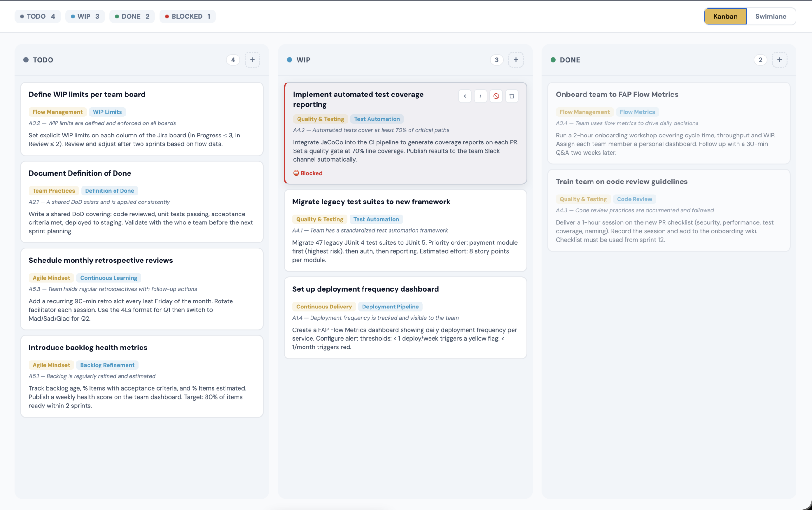Screen dimensions: 812x510
Task: Open Migrate legacy test suites card
Action: click(x=371, y=202)
